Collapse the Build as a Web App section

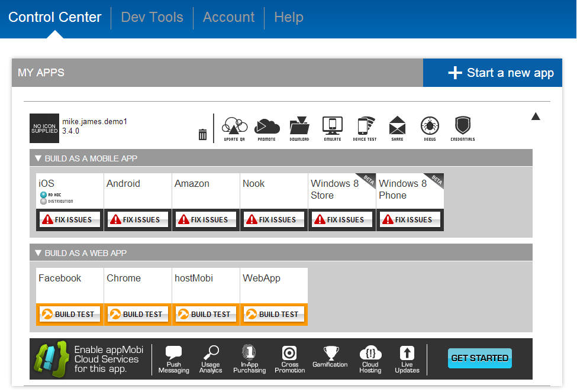[x=38, y=252]
